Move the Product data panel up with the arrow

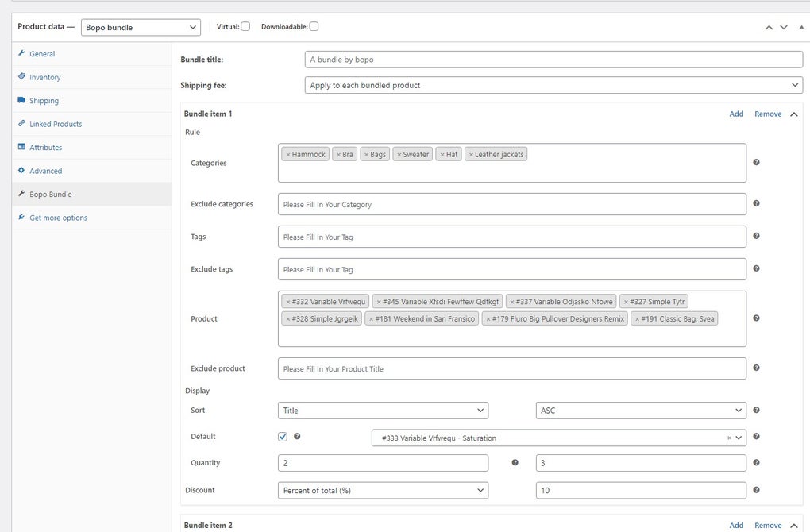[768, 26]
